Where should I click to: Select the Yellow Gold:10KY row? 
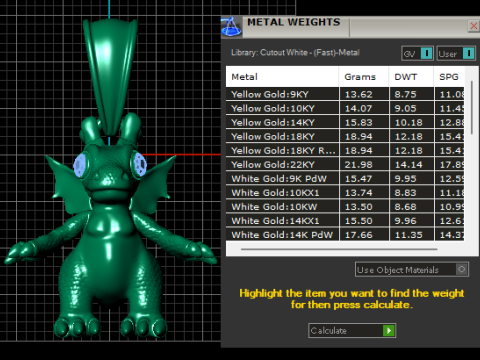[345, 108]
